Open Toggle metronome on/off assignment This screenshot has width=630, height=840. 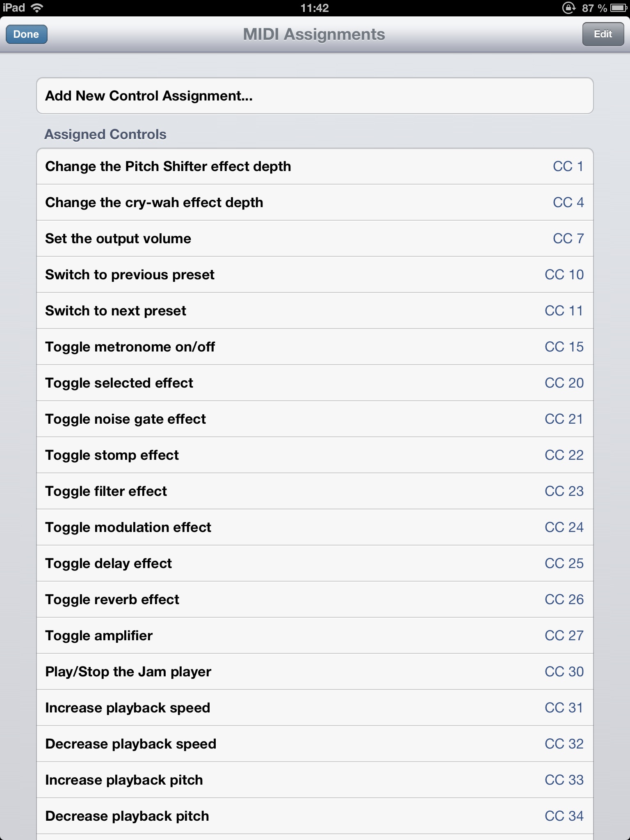point(315,347)
